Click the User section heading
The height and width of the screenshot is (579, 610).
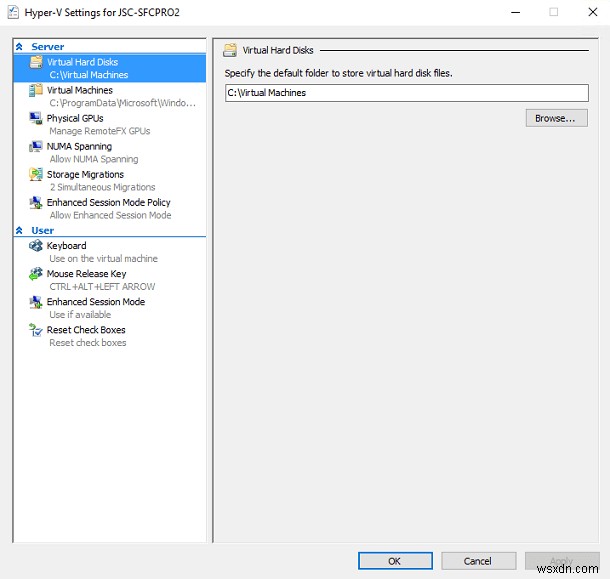pos(42,230)
